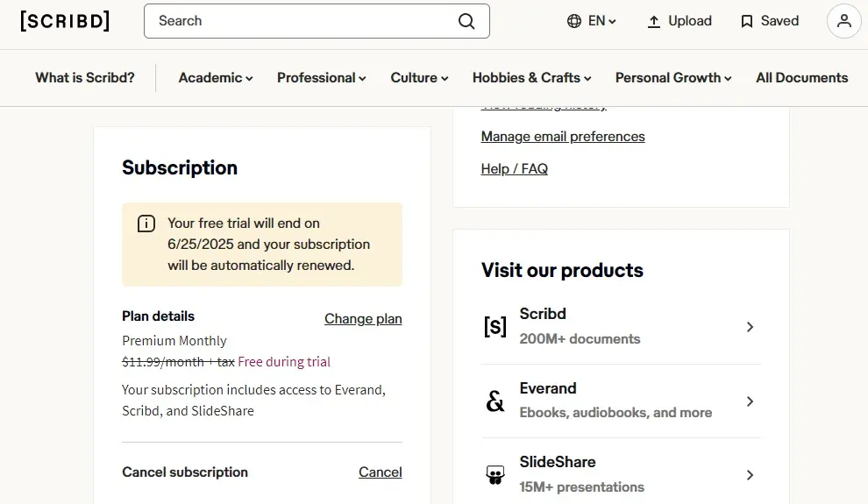Click the Subscription heading
The image size is (868, 504).
[x=180, y=167]
